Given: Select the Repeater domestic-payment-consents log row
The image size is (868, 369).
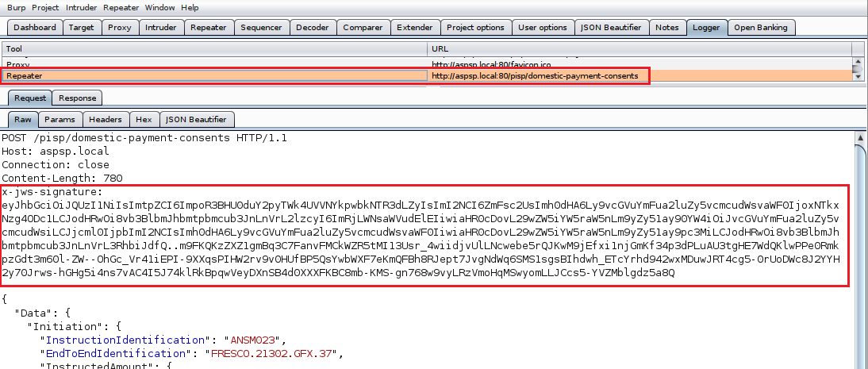Looking at the screenshot, I should 426,76.
